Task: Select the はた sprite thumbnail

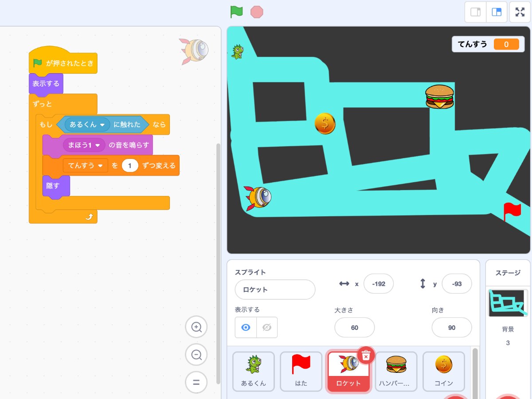Action: [x=301, y=372]
